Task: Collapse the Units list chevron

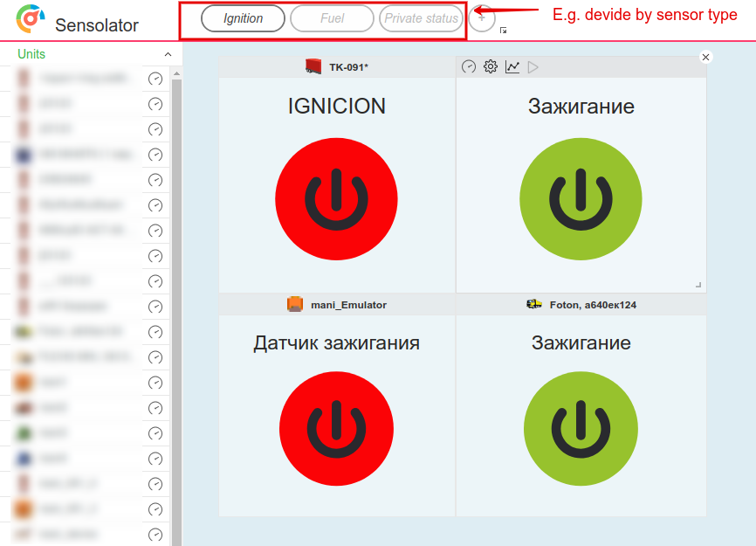Action: click(x=168, y=54)
